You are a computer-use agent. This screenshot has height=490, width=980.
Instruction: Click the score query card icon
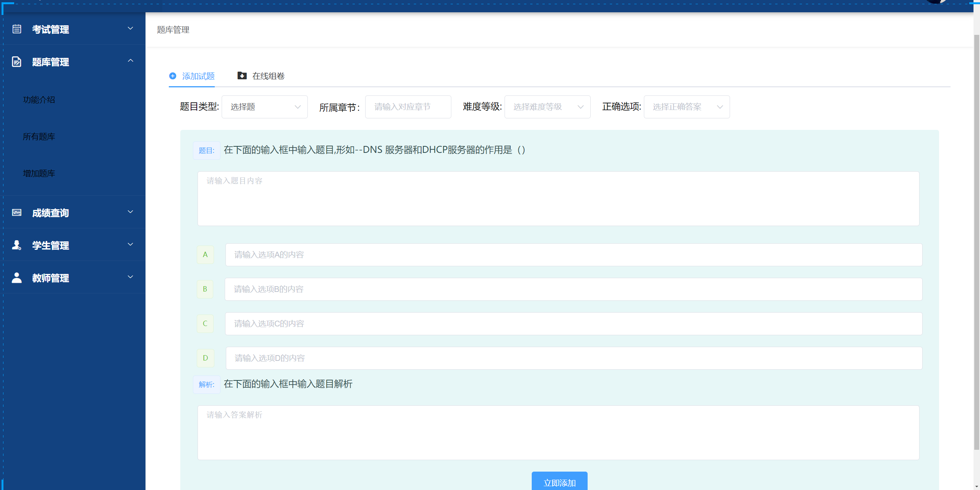click(x=17, y=213)
